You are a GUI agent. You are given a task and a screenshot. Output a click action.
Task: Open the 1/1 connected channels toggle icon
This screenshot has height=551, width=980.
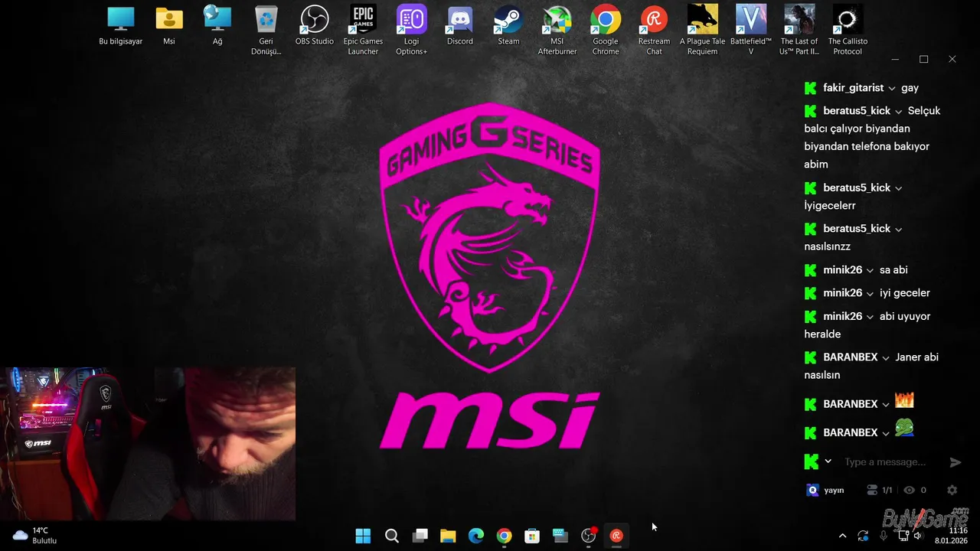pos(872,490)
